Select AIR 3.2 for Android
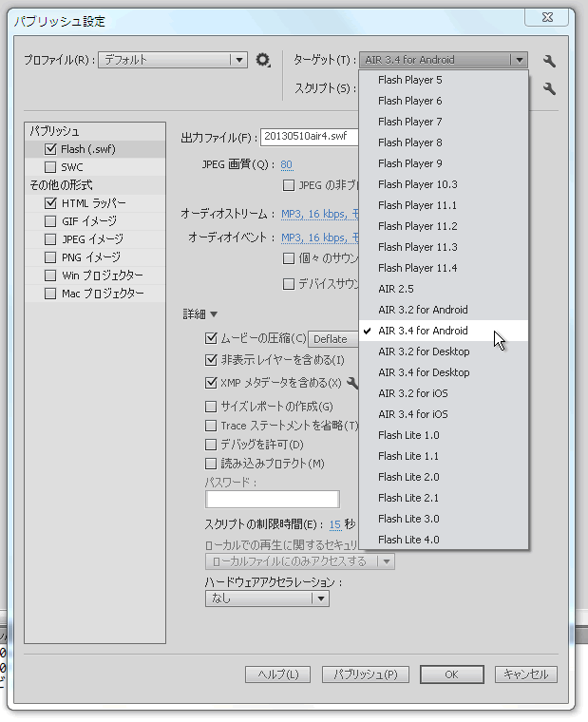Image resolution: width=588 pixels, height=722 pixels. pos(444,310)
